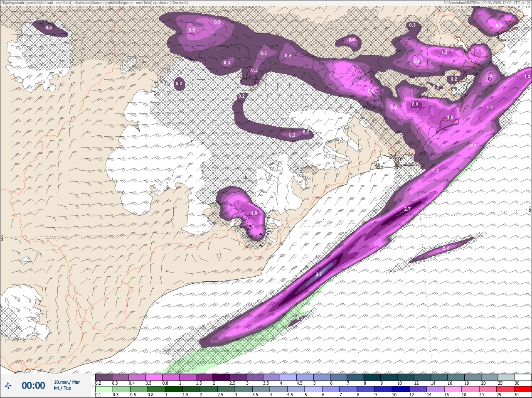Click the '0.1' label under the lower legend
This screenshot has width=532, height=398.
[x=98, y=395]
